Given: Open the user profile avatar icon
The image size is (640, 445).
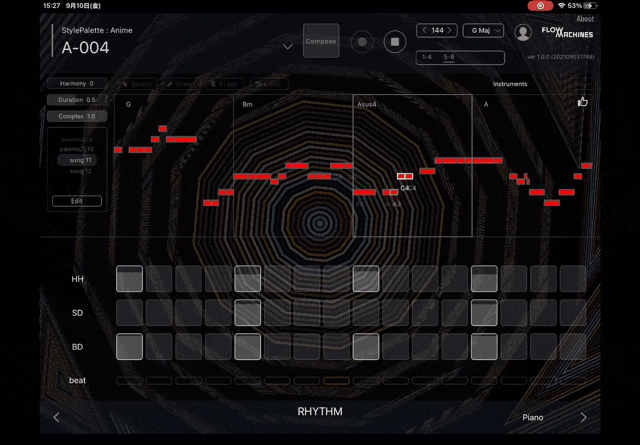Looking at the screenshot, I should (x=523, y=33).
